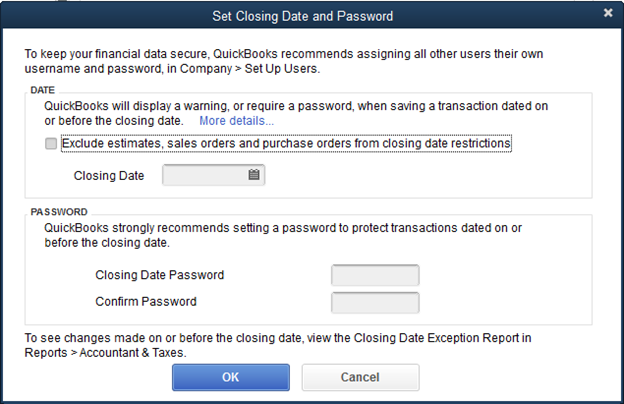Focus the Confirm Password field

(375, 302)
